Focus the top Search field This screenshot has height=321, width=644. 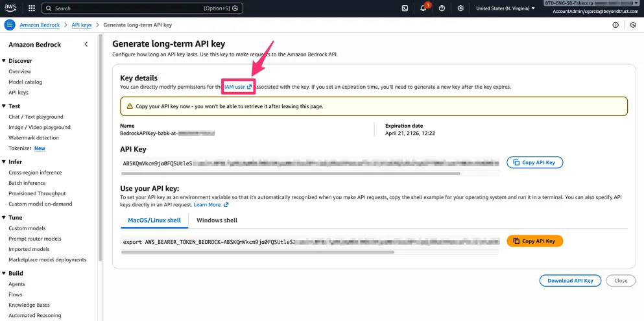tap(143, 8)
